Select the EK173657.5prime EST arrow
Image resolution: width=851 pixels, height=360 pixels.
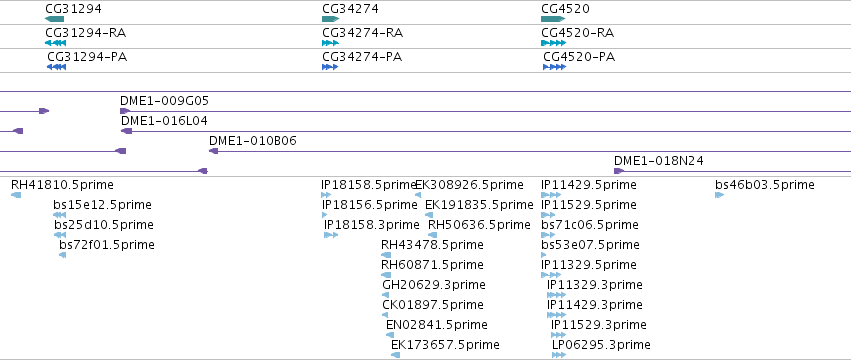[396, 355]
